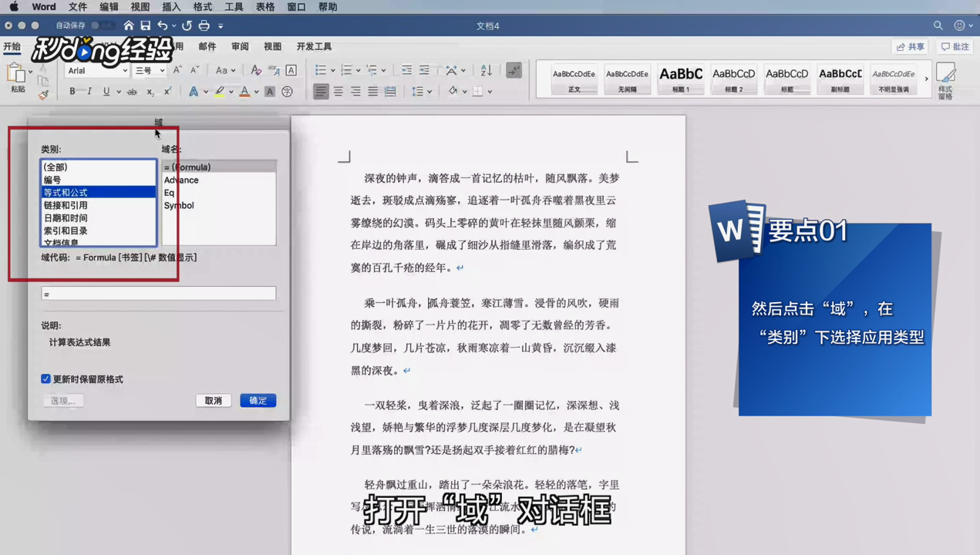Image resolution: width=980 pixels, height=555 pixels.
Task: Expand the borders dropdown arrow
Action: [490, 92]
